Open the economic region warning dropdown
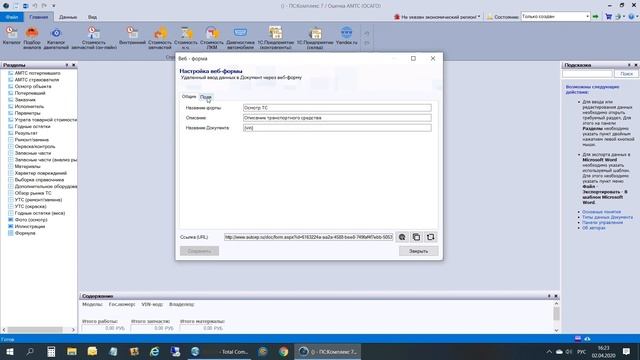The width and height of the screenshot is (640, 360). pos(437,17)
